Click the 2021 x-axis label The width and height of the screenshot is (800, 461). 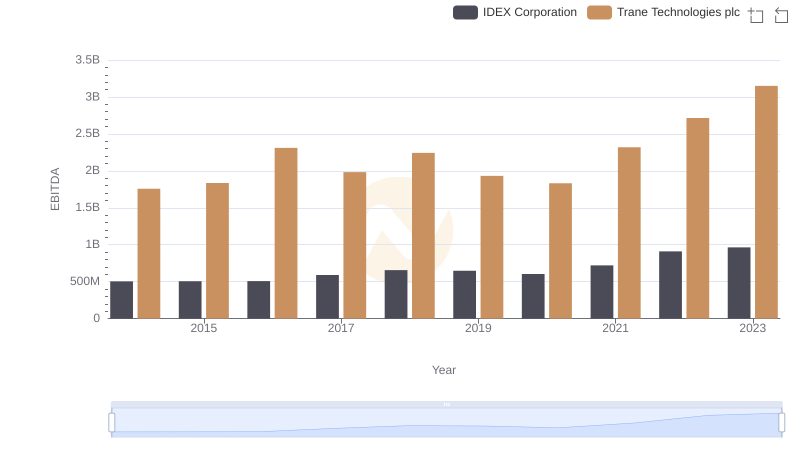point(615,328)
